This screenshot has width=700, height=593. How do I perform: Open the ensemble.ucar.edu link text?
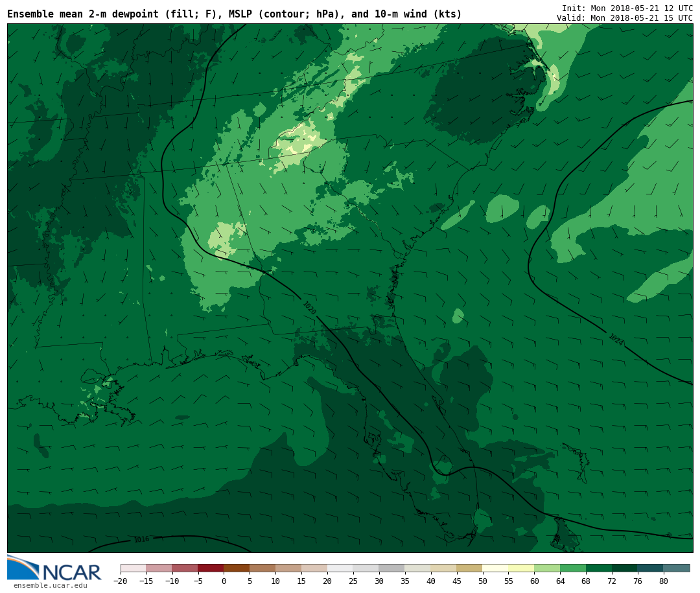click(x=50, y=585)
